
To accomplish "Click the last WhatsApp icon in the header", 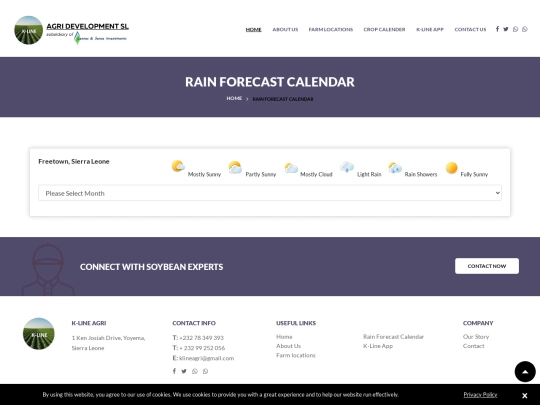I will point(525,29).
